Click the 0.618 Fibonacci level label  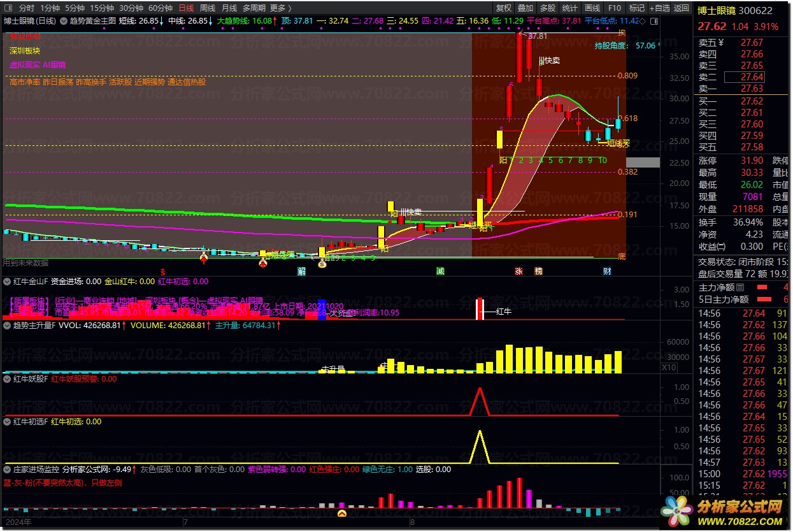(x=628, y=119)
